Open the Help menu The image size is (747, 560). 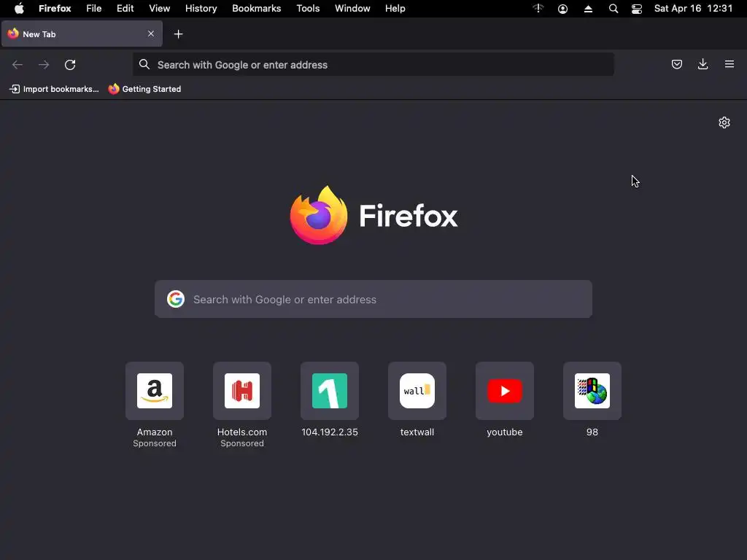tap(395, 9)
